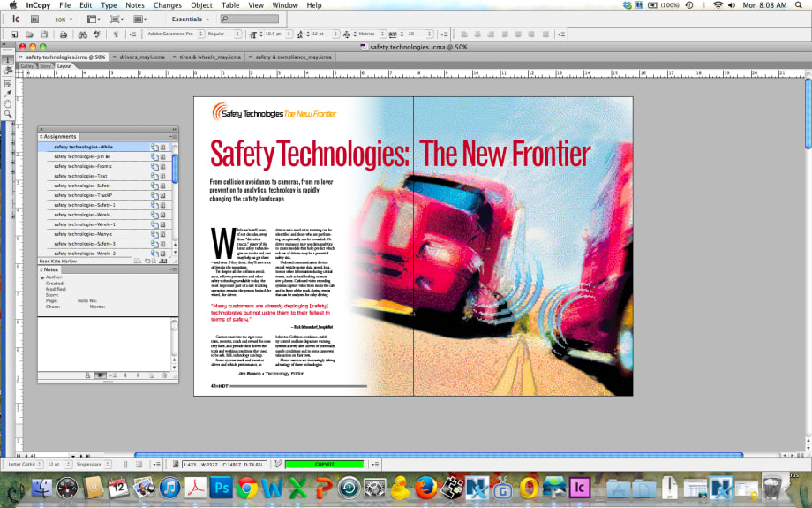Open the View Options dropdown
The width and height of the screenshot is (812, 508).
[94, 19]
